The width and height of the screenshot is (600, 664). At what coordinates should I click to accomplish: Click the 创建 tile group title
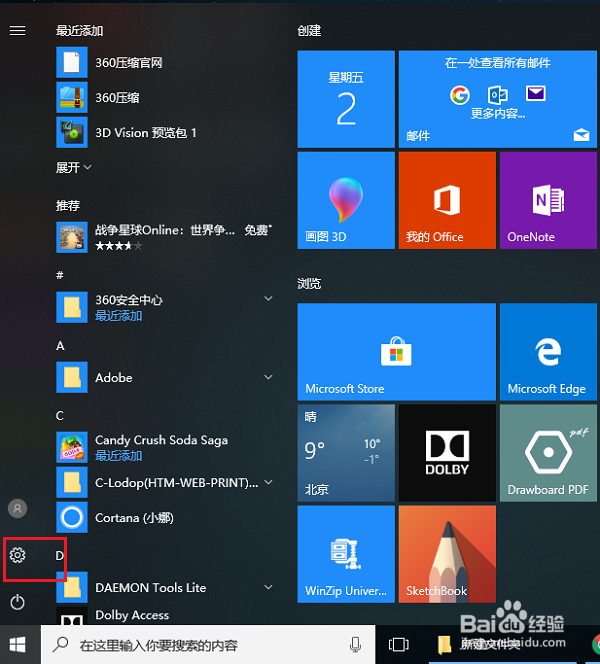pyautogui.click(x=309, y=30)
